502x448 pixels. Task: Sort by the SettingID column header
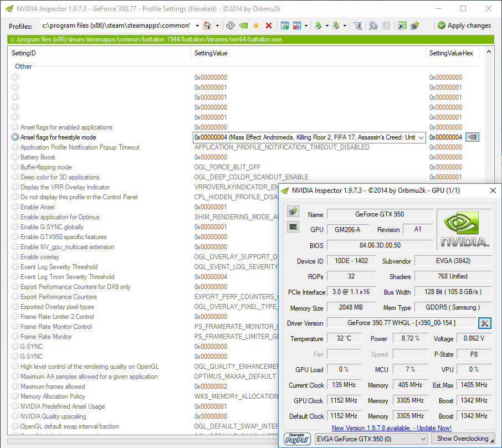[99, 53]
